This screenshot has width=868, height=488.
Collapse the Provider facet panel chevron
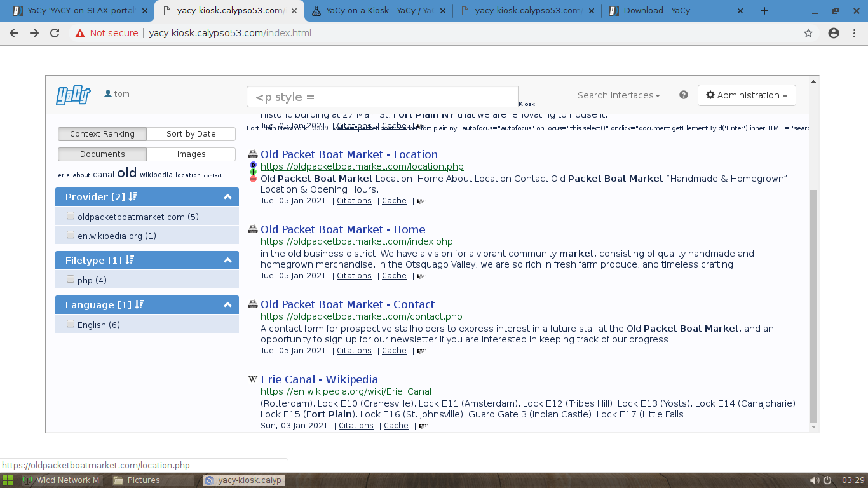(227, 196)
